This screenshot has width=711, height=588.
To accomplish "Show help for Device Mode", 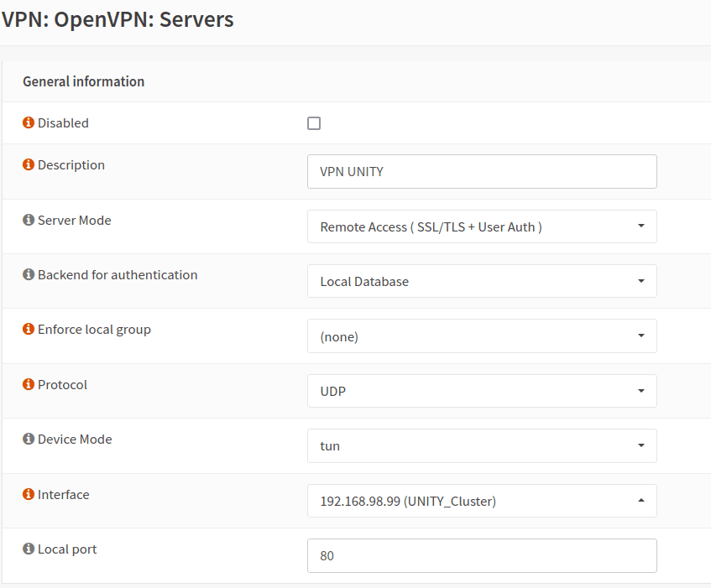I will click(x=29, y=440).
